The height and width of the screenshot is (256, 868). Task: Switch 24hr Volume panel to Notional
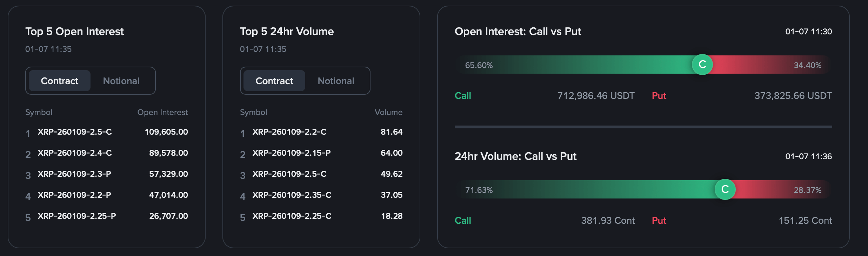336,81
